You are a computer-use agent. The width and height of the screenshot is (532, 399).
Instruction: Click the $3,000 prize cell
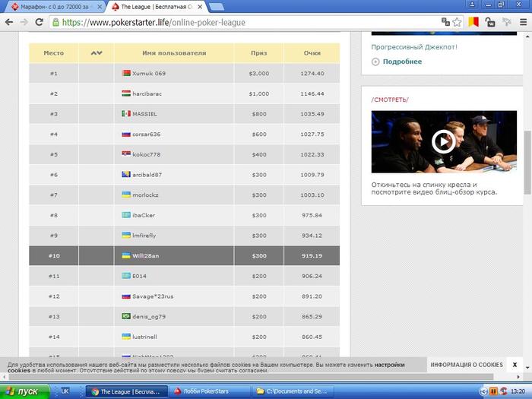(259, 73)
